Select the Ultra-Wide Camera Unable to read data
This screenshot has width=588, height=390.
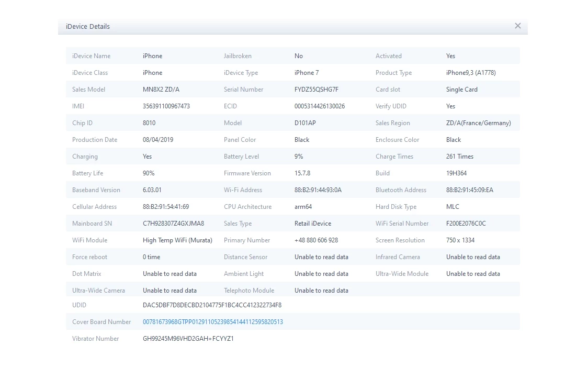click(x=169, y=291)
